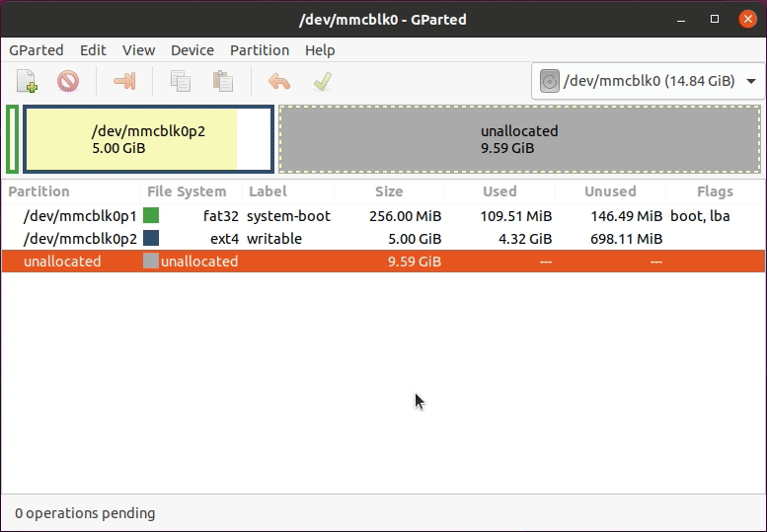The height and width of the screenshot is (532, 767).
Task: Sort by the Size column header
Action: (x=389, y=191)
